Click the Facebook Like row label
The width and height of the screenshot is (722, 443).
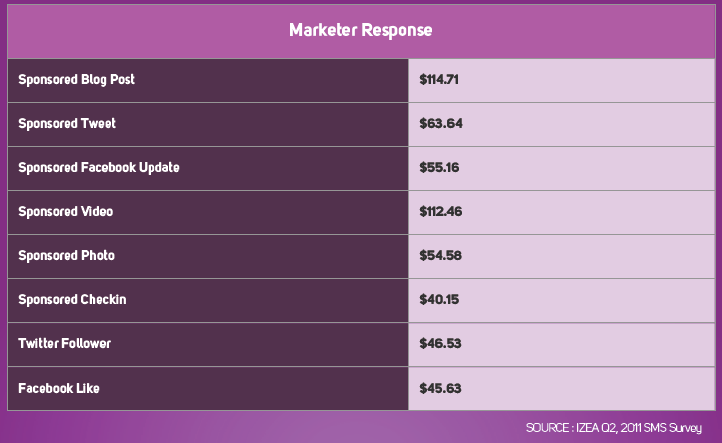point(59,388)
